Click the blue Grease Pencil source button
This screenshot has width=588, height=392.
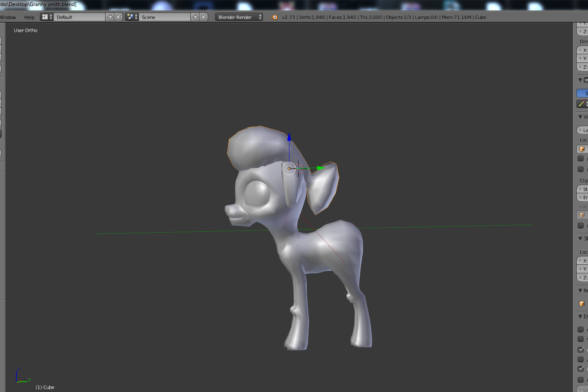[x=582, y=93]
